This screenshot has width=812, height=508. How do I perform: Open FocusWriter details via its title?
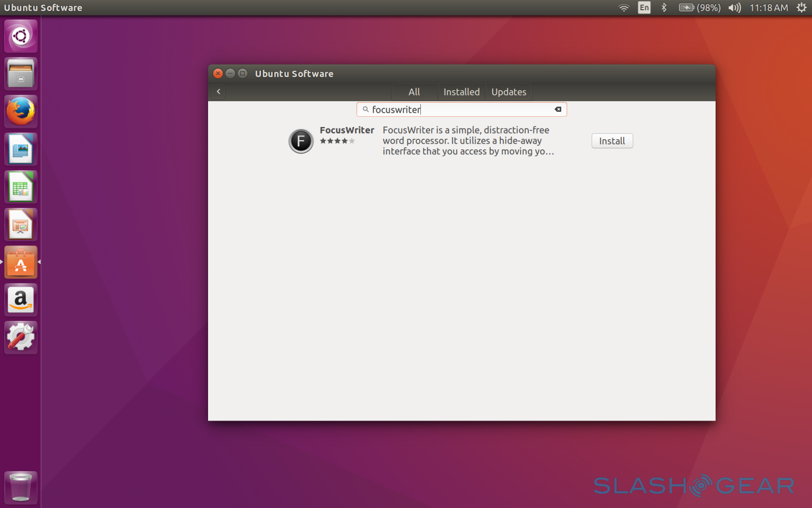pos(347,130)
